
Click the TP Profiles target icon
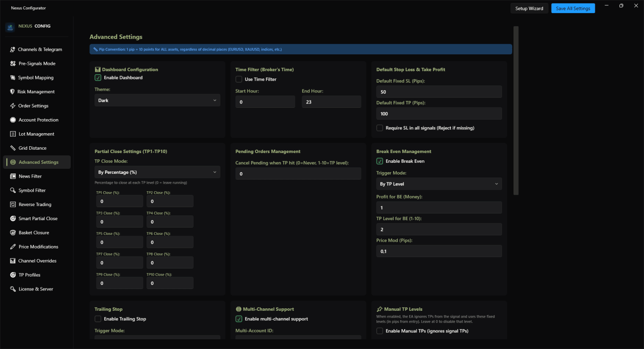(x=13, y=275)
